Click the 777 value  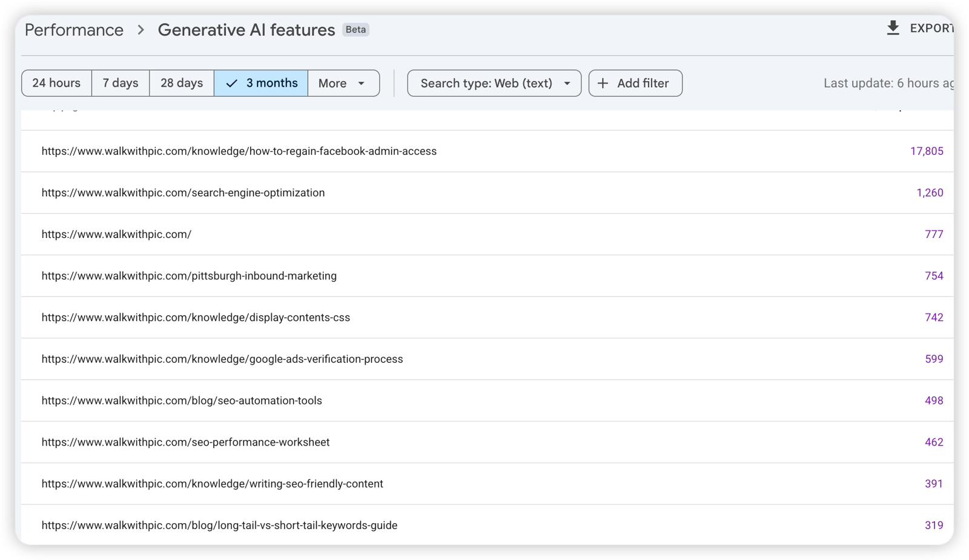click(934, 234)
